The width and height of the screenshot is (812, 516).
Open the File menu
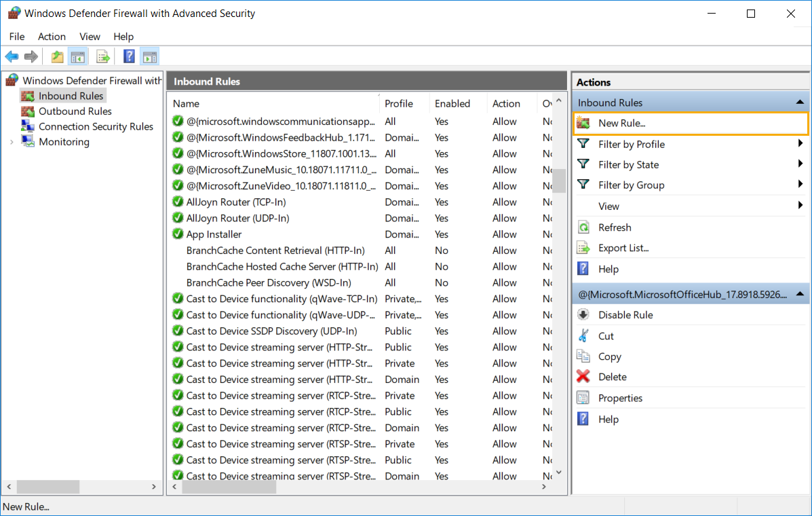coord(16,36)
